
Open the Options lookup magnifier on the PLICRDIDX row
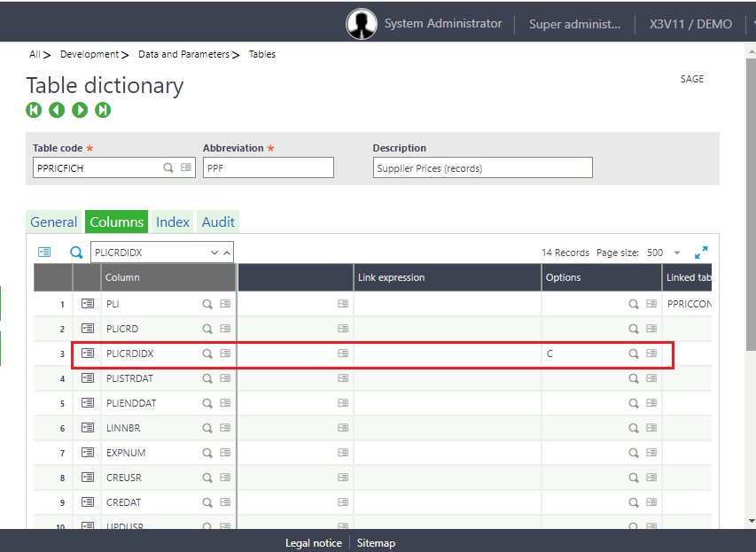(635, 353)
